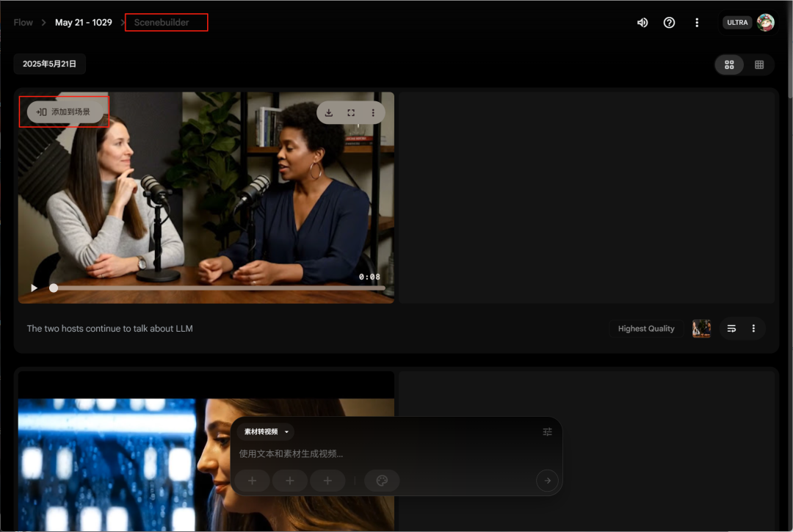The image size is (793, 532).
Task: Click the video progress slider handle
Action: [x=54, y=288]
